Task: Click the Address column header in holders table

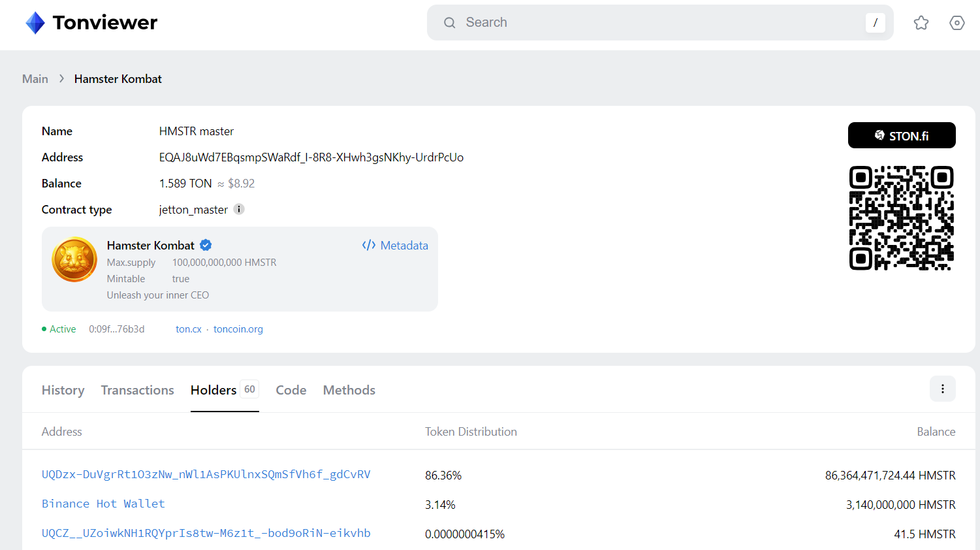Action: (x=62, y=432)
